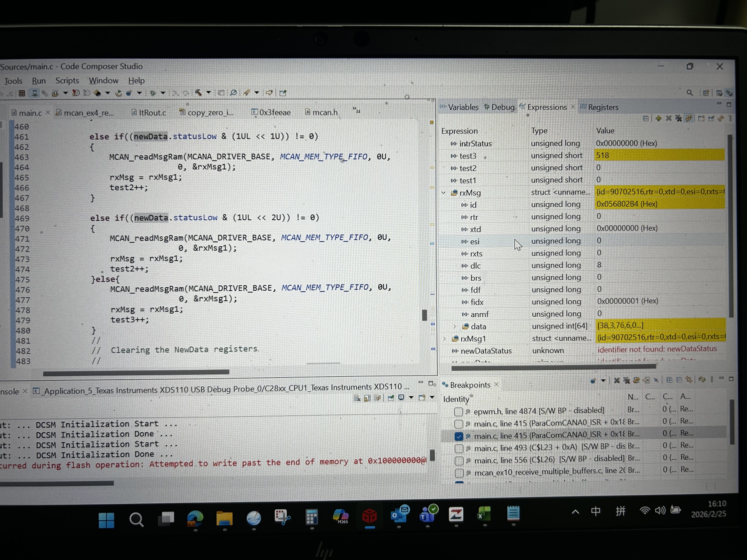Open File Explorer from taskbar
Screen dimensions: 747x560
[224, 518]
